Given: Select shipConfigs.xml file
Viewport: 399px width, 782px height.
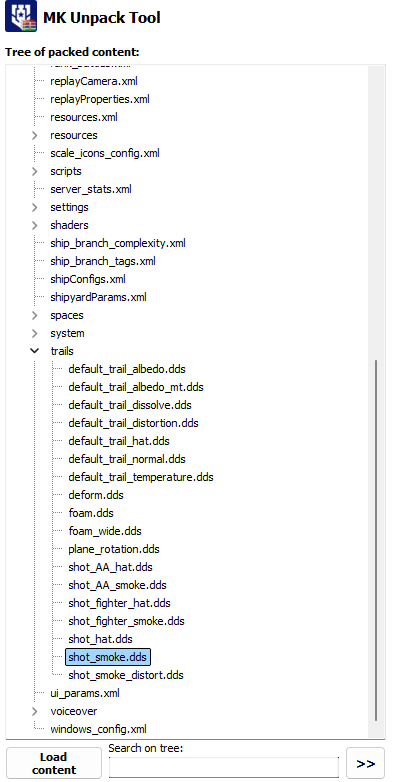Looking at the screenshot, I should click(x=88, y=279).
